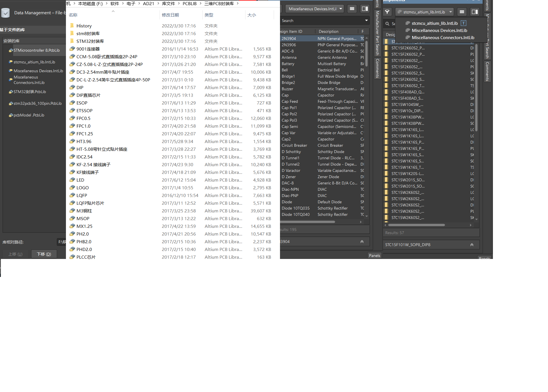Click the Data Management shield icon
This screenshot has height=392, width=548.
5,13
